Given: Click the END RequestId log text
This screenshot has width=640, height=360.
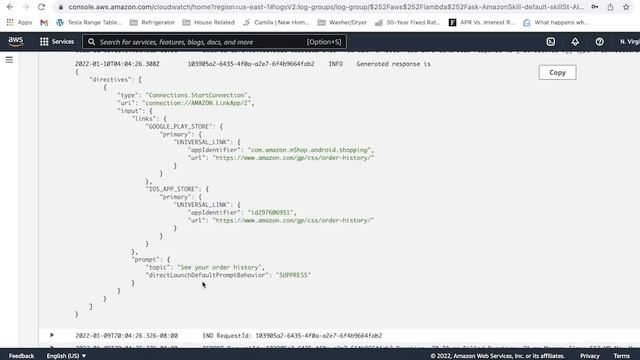Looking at the screenshot, I should click(292, 336).
